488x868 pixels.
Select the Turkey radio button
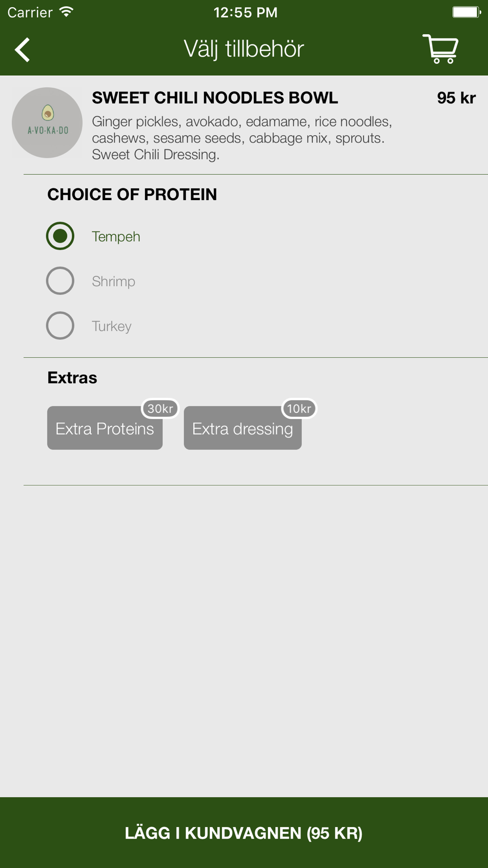click(60, 326)
